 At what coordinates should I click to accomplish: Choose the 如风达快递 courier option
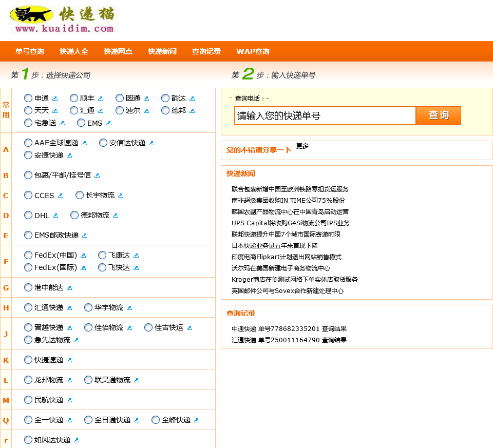tap(28, 440)
